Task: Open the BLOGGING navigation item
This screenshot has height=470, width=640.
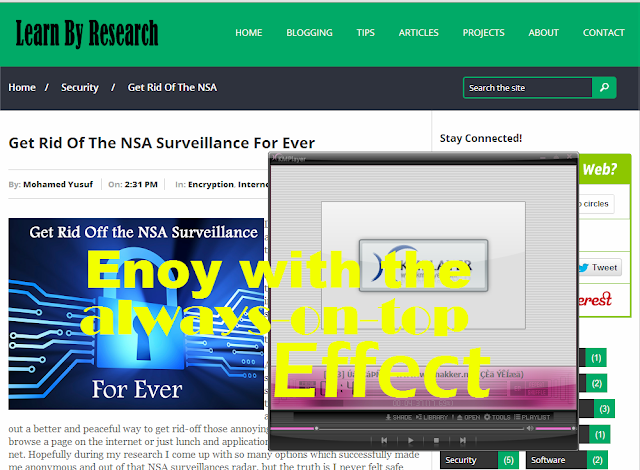Action: tap(309, 33)
